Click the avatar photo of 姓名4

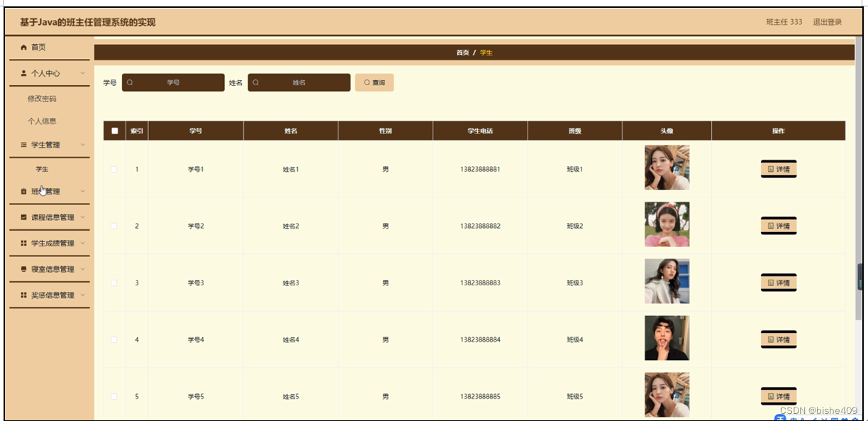[x=667, y=338]
